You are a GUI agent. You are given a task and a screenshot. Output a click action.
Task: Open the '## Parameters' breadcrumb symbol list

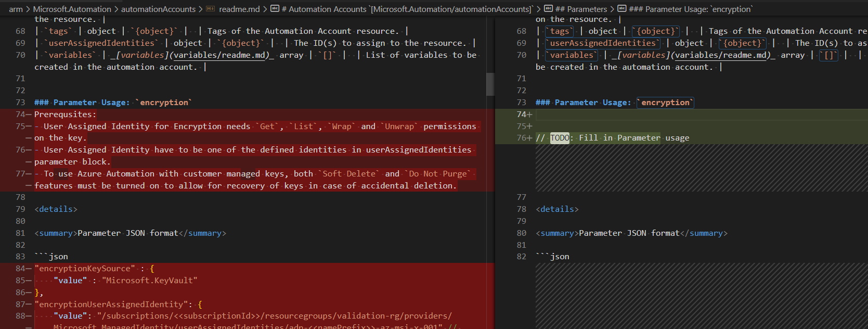click(581, 9)
